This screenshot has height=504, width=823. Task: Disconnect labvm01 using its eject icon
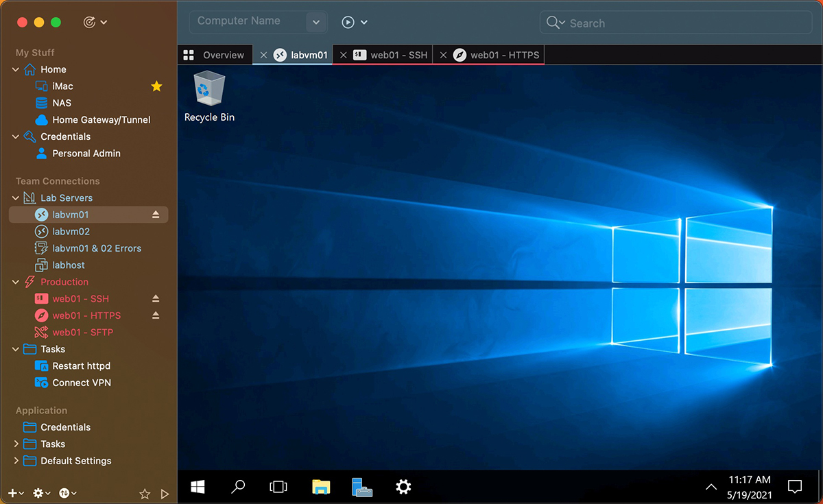pyautogui.click(x=156, y=215)
